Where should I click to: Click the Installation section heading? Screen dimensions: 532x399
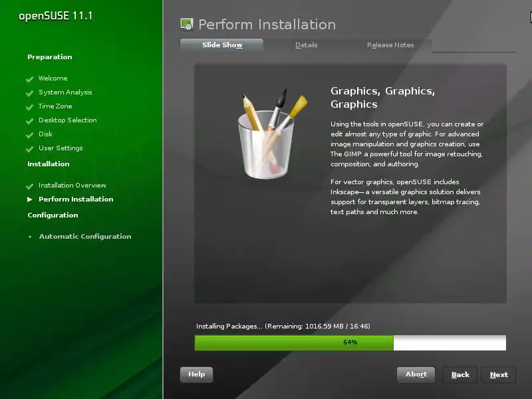(49, 164)
